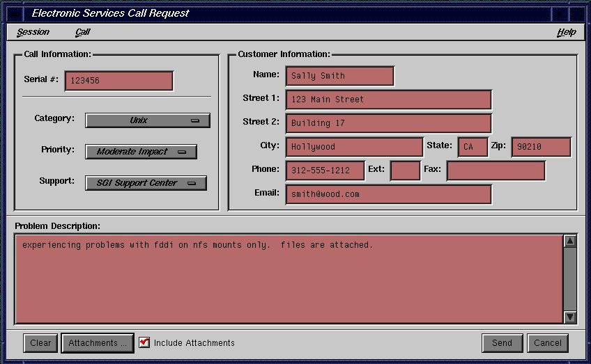Click the Serial # input field

coord(118,81)
